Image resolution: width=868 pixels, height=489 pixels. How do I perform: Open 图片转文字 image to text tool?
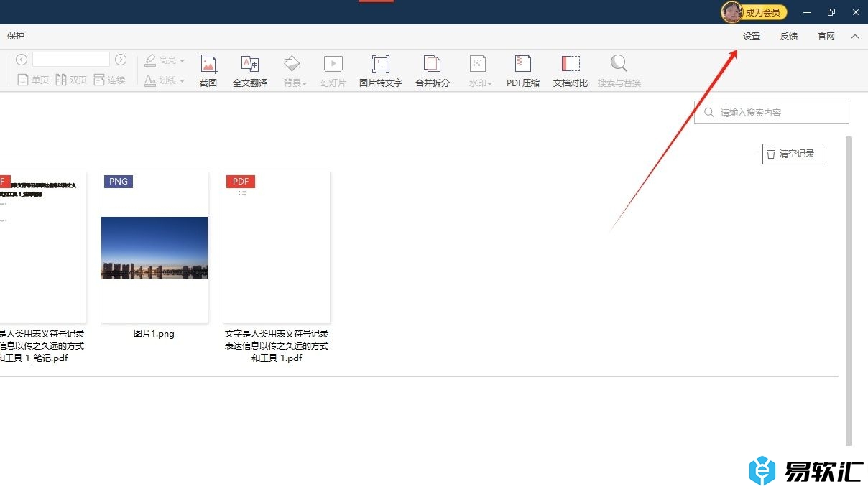click(381, 71)
